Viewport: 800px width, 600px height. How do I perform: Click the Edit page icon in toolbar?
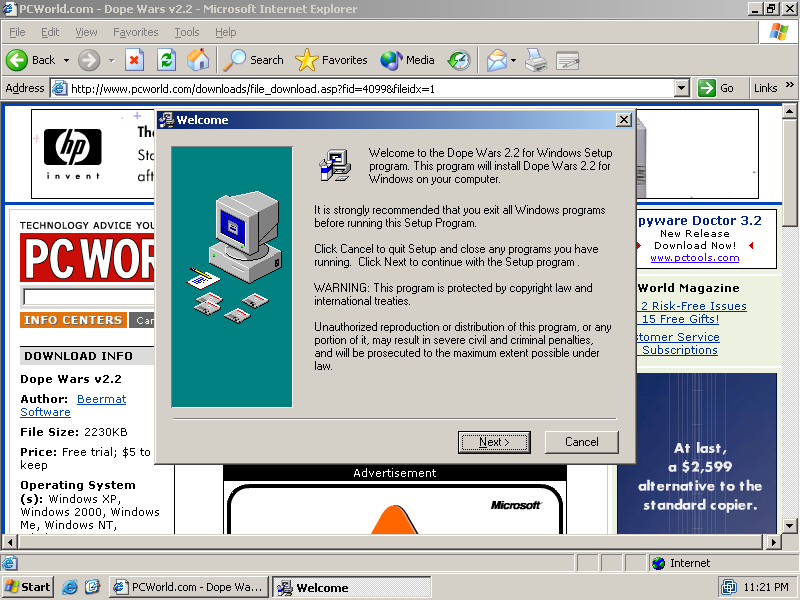567,60
